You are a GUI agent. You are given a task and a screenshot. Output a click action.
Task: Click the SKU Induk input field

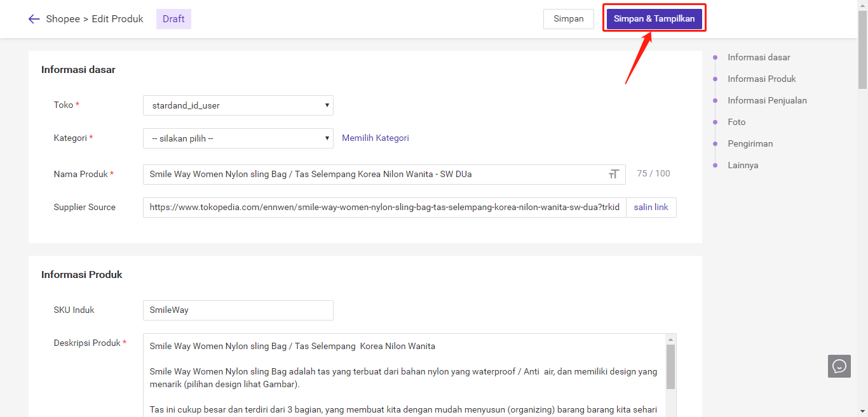pos(238,310)
